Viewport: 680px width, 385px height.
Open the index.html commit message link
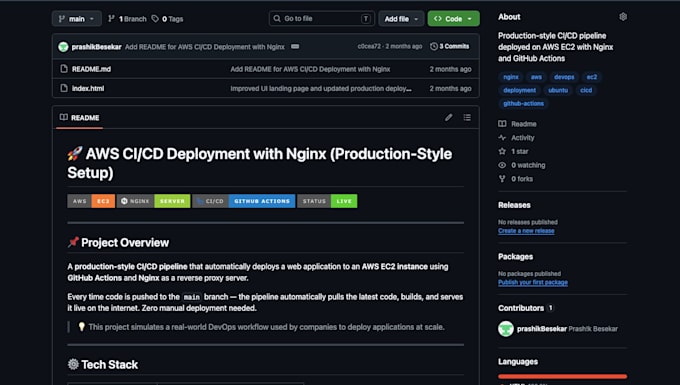coord(321,88)
